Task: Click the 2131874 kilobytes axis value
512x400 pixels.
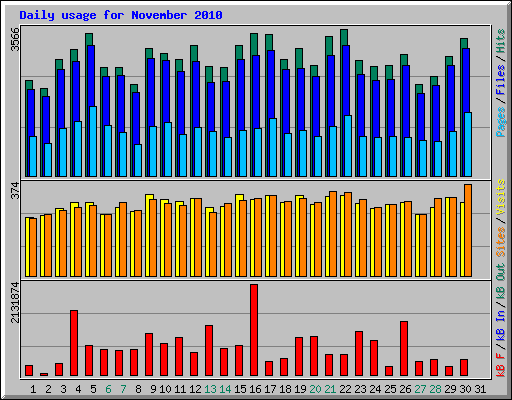Action: 15,303
